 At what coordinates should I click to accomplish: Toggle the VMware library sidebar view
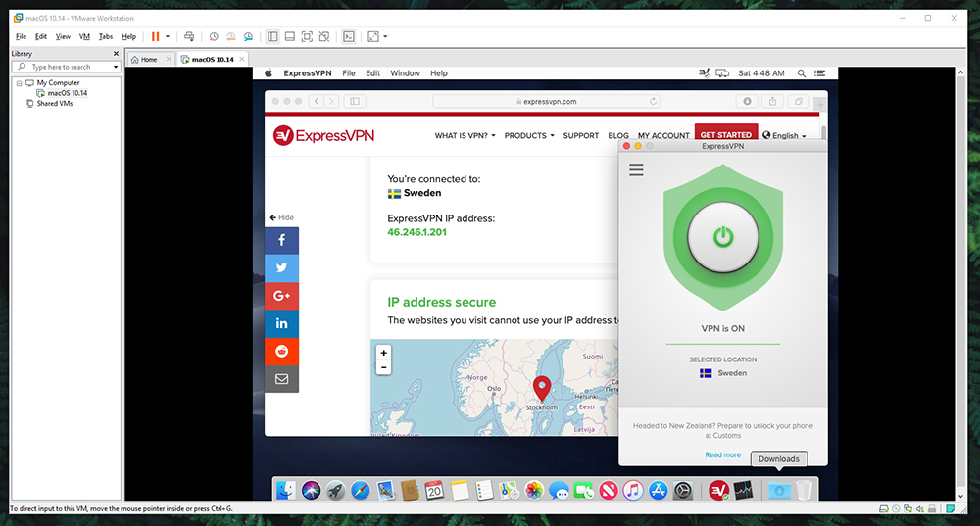coord(272,37)
